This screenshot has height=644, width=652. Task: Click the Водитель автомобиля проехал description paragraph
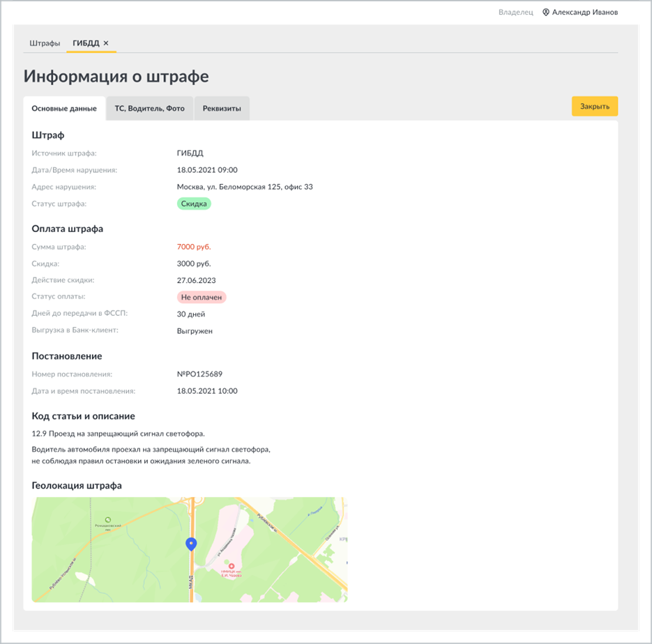pos(151,455)
